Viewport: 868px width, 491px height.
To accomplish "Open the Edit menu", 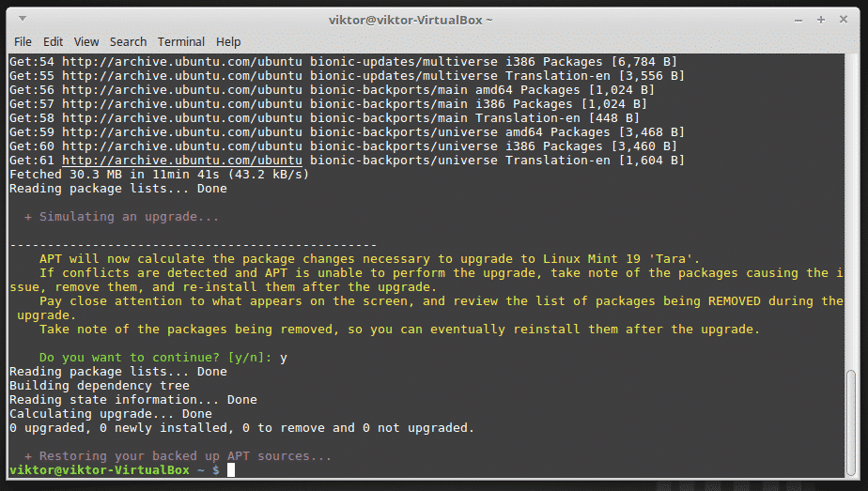I will (54, 42).
